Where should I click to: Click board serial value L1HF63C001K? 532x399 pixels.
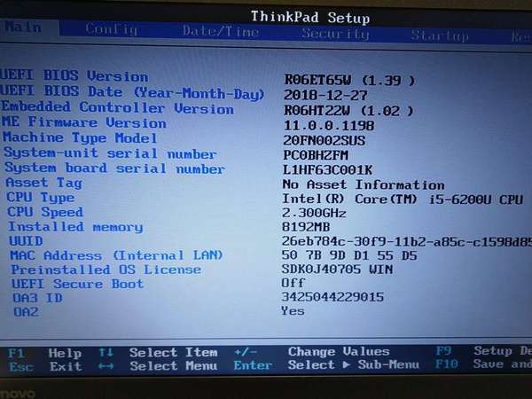point(327,169)
